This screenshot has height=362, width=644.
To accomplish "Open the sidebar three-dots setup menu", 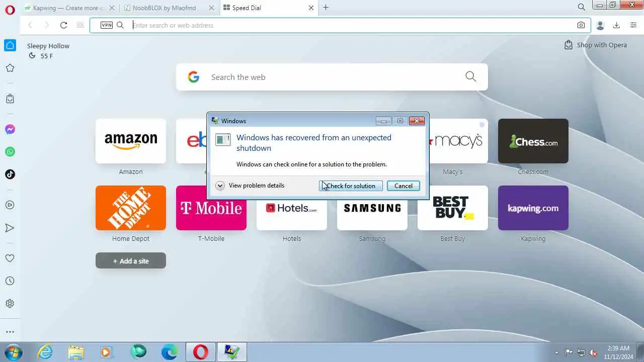I will click(x=10, y=332).
